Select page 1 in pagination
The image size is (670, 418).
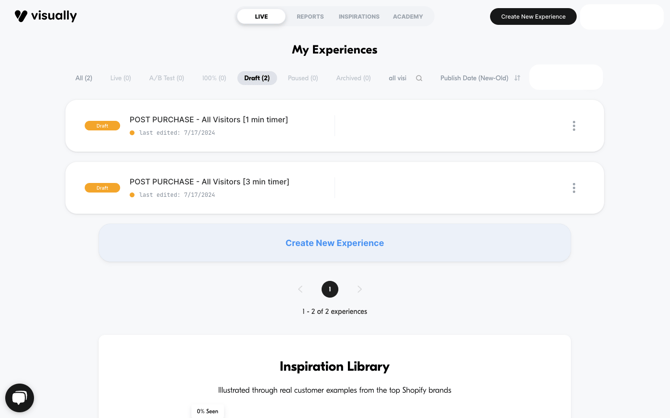pyautogui.click(x=329, y=289)
